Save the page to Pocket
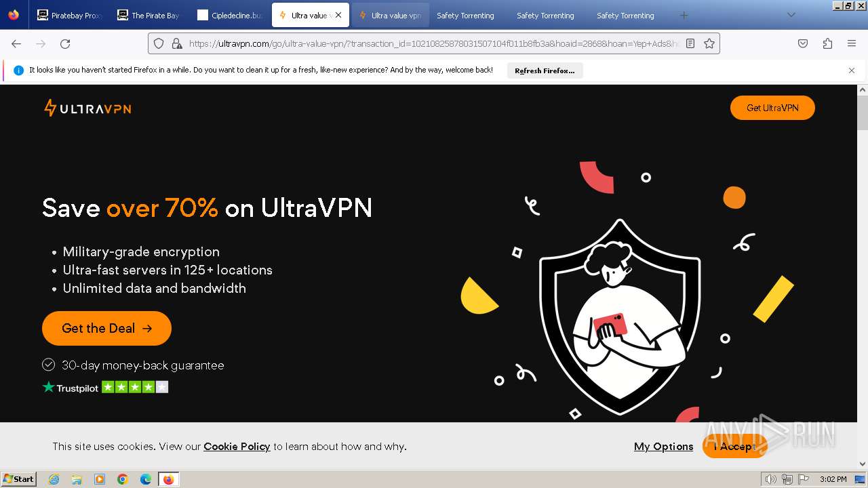 point(803,43)
